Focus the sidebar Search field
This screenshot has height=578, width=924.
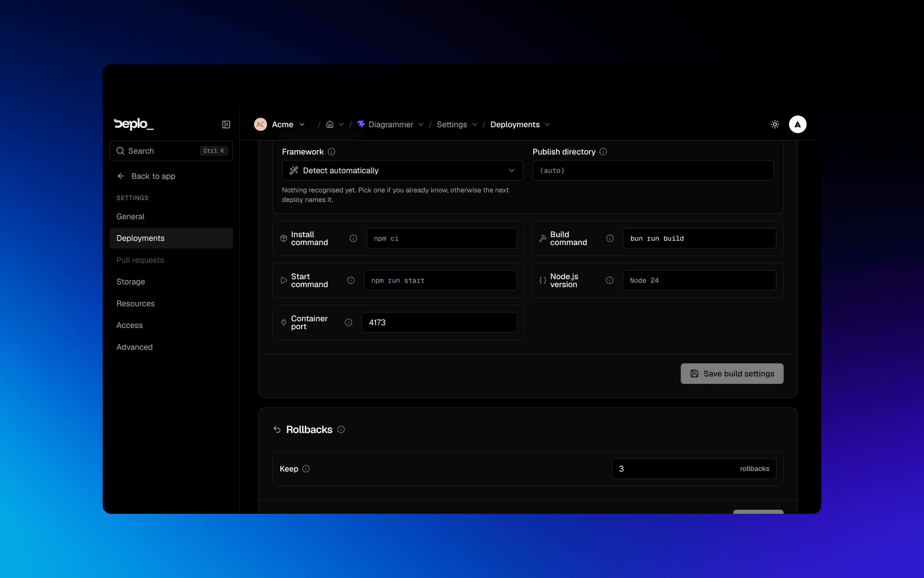[171, 151]
